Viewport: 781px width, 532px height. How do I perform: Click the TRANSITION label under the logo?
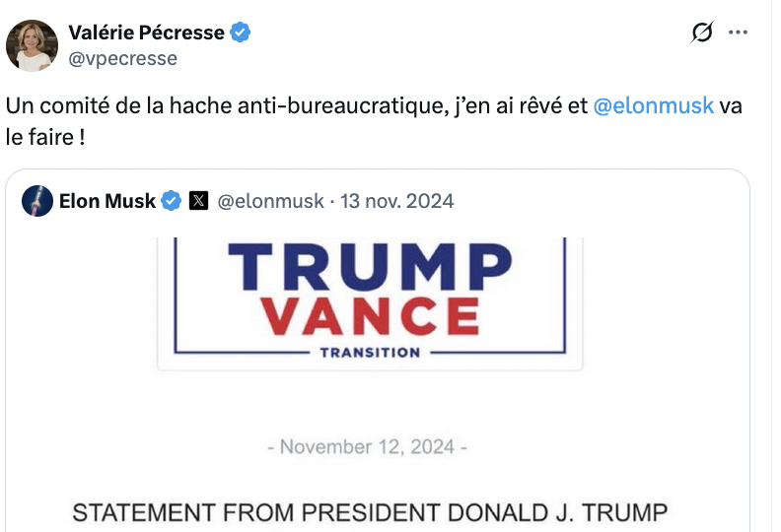tap(370, 352)
